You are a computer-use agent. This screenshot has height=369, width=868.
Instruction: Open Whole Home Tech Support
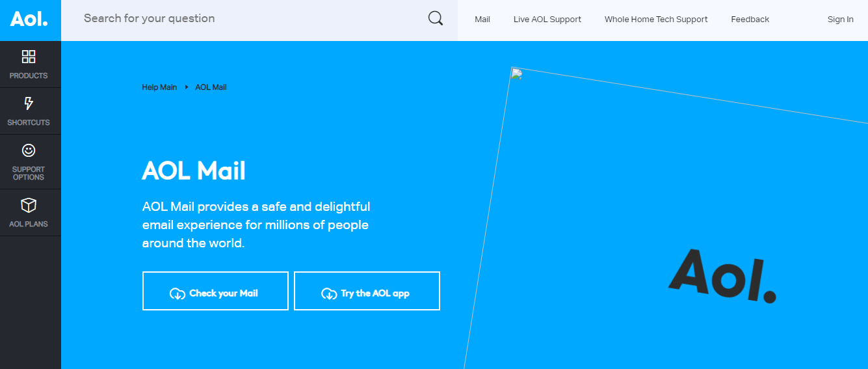(x=656, y=20)
